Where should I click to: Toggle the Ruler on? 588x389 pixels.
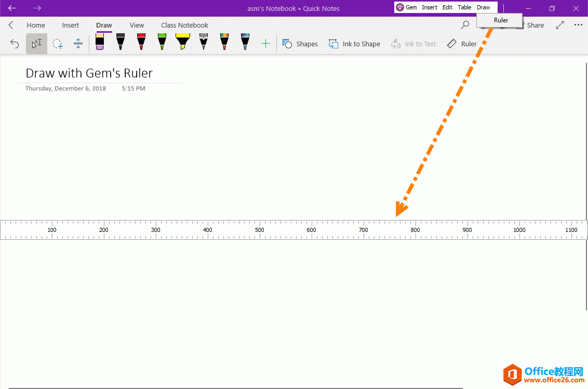462,44
